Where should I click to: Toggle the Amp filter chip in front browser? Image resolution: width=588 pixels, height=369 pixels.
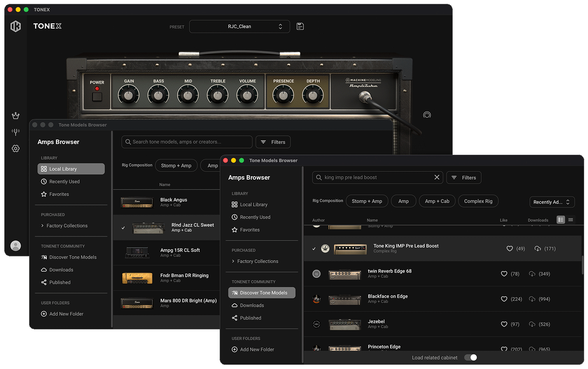[x=404, y=201]
